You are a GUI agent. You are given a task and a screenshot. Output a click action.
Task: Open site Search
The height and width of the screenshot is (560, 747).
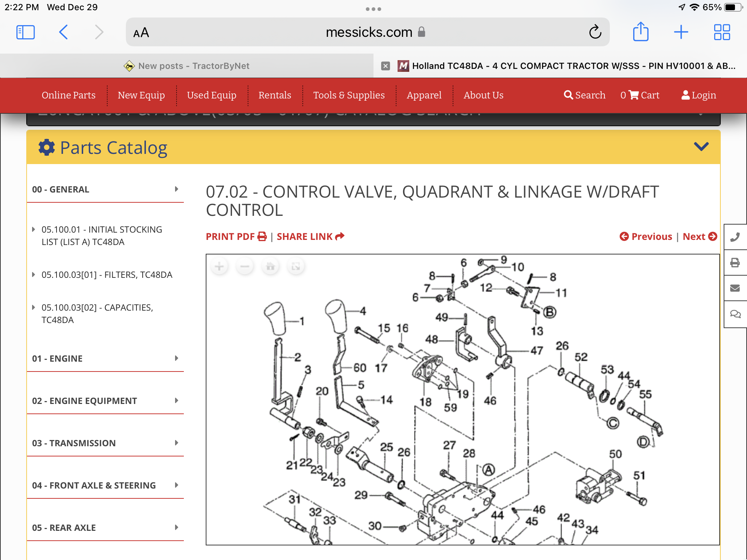tap(584, 95)
